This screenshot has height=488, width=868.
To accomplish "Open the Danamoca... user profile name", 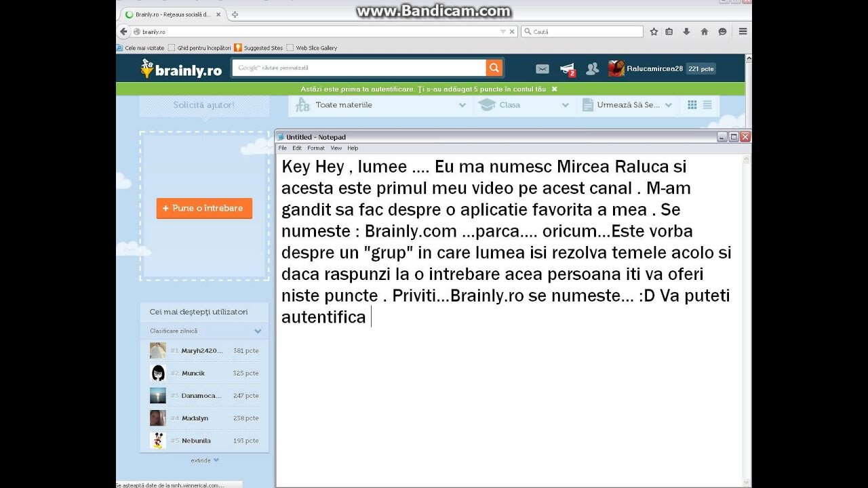I will 201,396.
